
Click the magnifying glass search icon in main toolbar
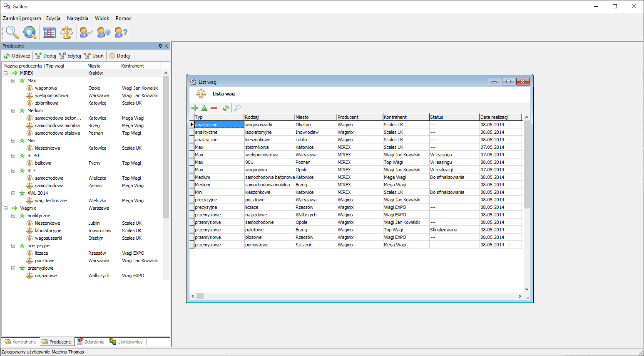click(x=12, y=32)
